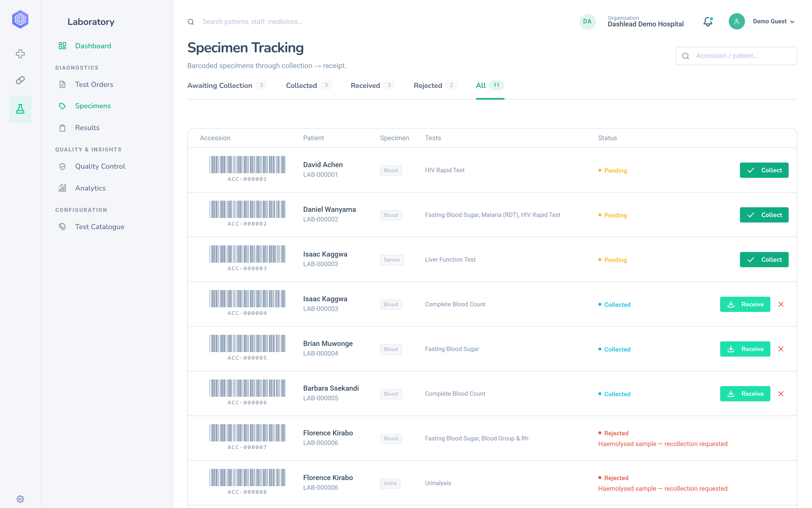
Task: Reject specimen ACC-000005 with red X
Action: point(781,349)
